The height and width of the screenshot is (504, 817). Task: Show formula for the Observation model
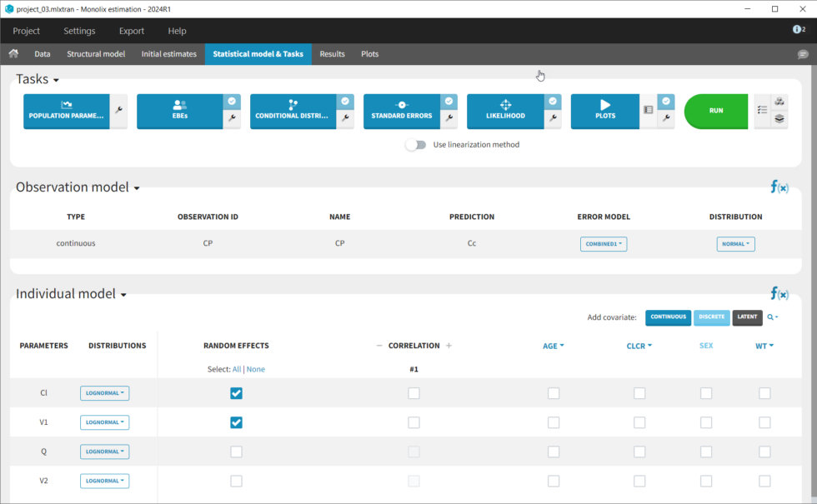tap(779, 187)
